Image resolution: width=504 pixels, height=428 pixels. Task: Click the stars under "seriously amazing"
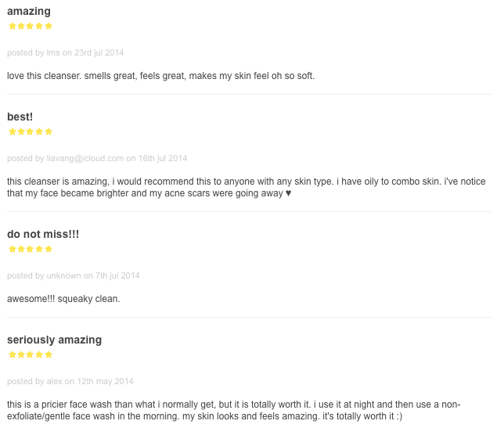[31, 354]
